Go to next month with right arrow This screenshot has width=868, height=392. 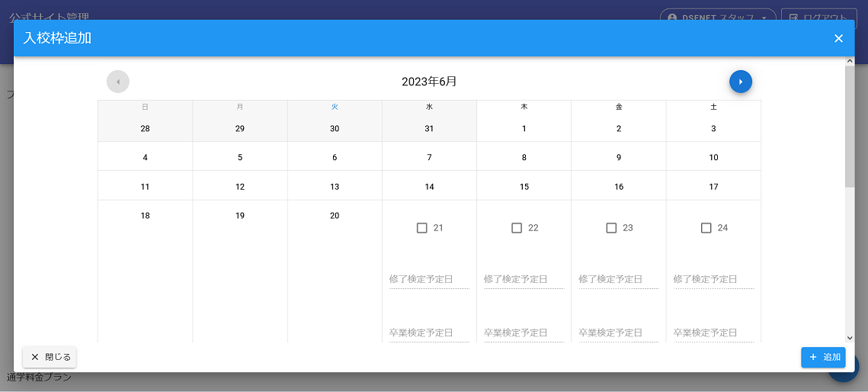(740, 82)
